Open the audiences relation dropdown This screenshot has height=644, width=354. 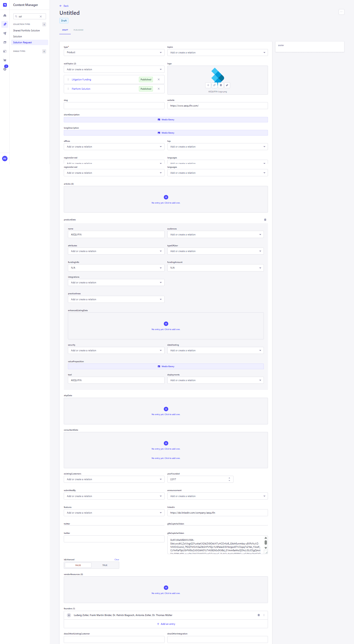pos(215,235)
